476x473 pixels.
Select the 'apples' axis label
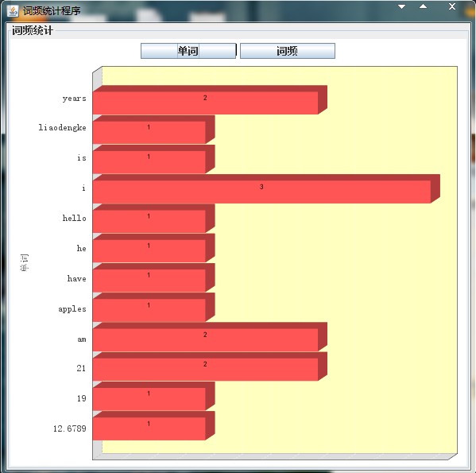pyautogui.click(x=72, y=308)
